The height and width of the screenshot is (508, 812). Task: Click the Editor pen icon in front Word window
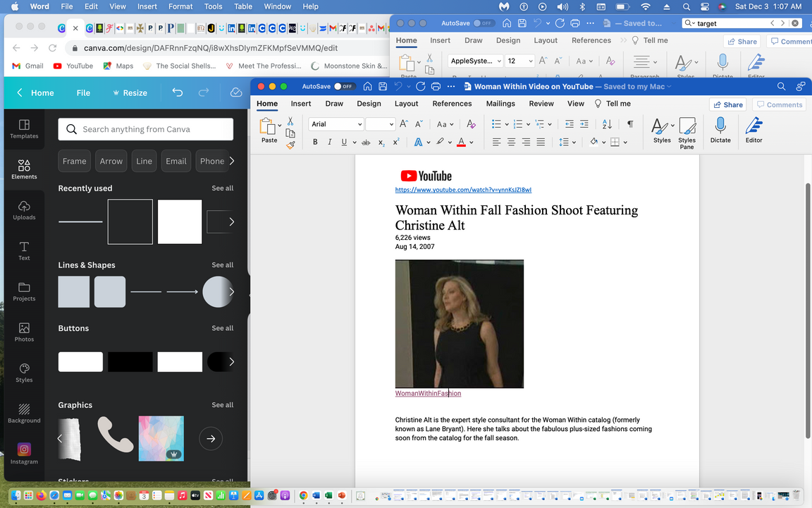[x=753, y=127]
